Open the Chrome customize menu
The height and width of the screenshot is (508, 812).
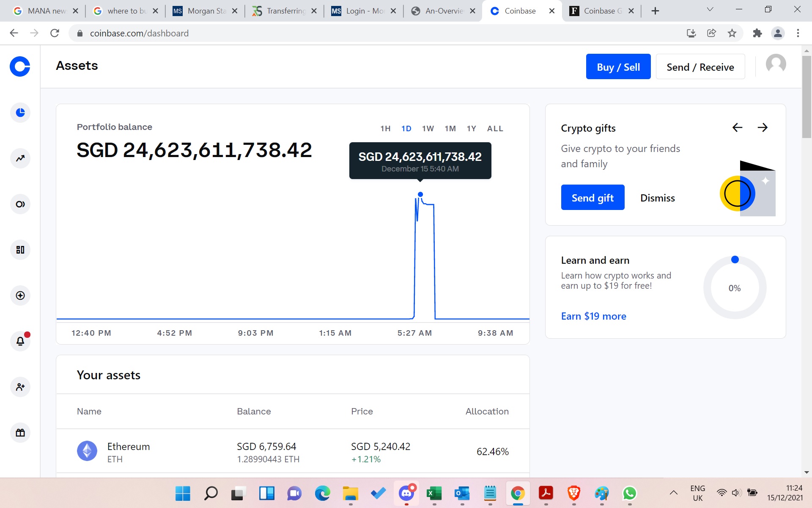(798, 33)
